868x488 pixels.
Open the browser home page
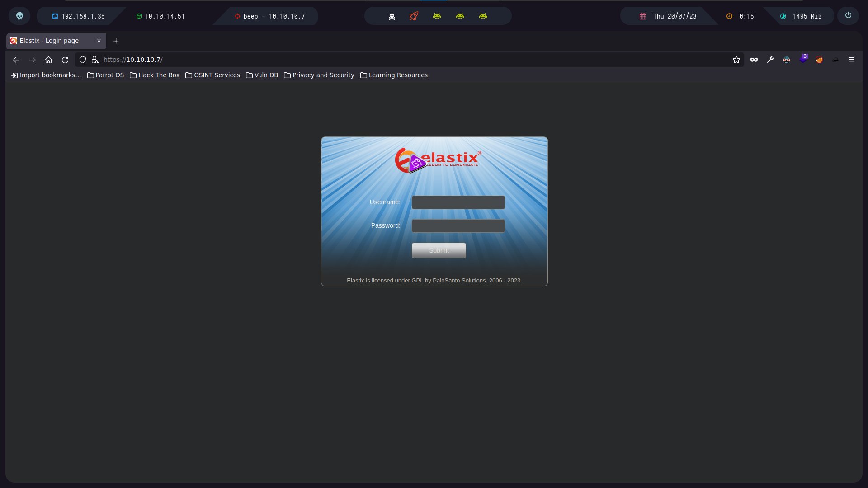[49, 60]
